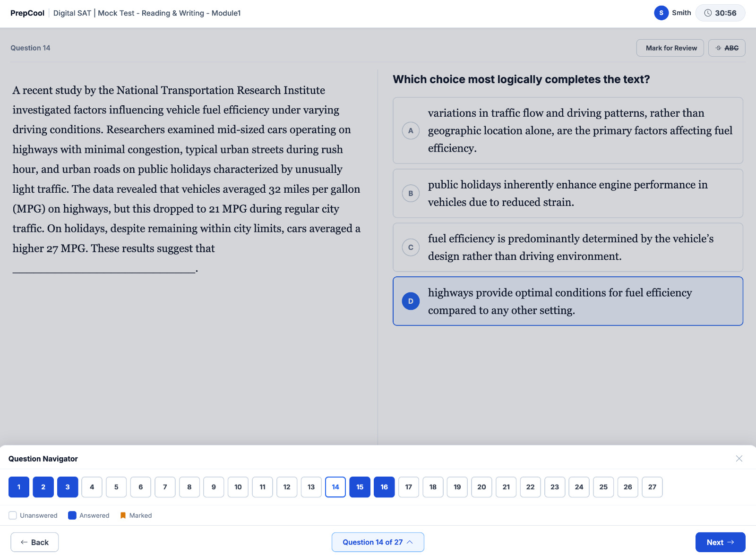Go Back to the previous question
Screen dimensions: 756x555
point(34,542)
